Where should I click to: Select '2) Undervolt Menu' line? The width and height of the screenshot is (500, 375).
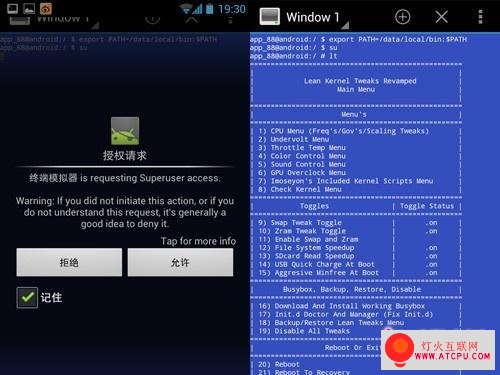click(x=294, y=139)
